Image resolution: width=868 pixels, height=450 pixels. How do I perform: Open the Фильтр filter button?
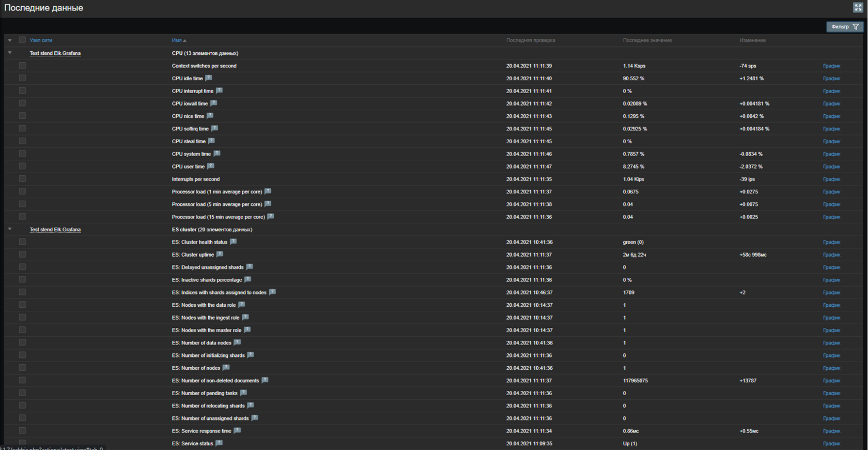coord(845,27)
